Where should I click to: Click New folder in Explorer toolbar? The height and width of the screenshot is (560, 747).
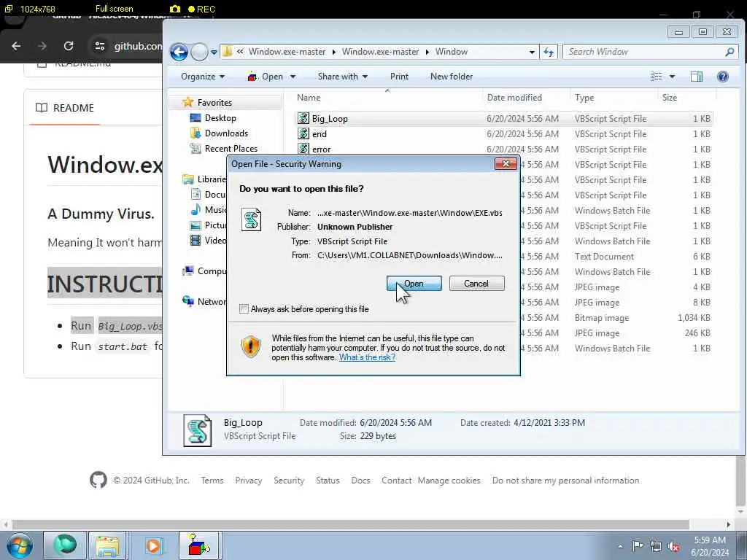(x=451, y=77)
